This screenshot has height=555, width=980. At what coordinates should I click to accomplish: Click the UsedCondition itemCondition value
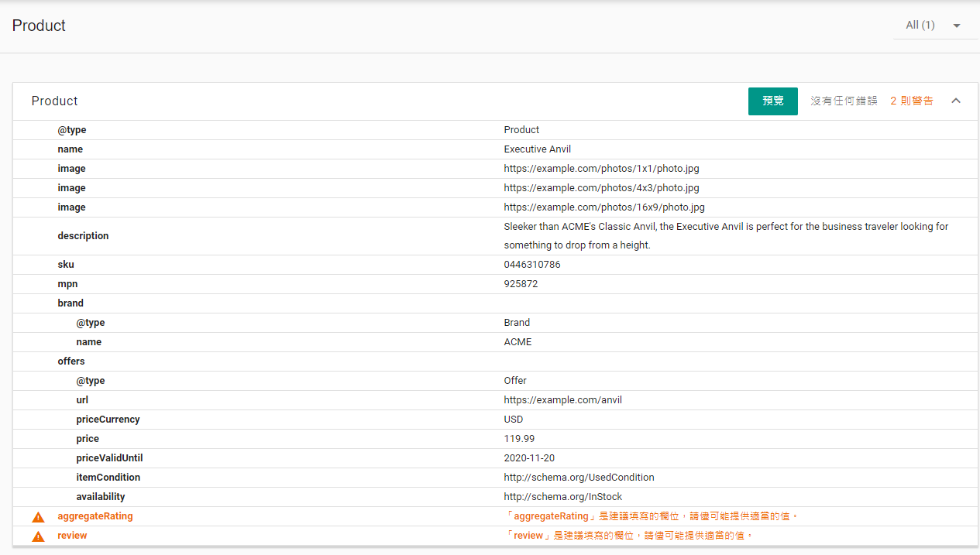click(579, 478)
